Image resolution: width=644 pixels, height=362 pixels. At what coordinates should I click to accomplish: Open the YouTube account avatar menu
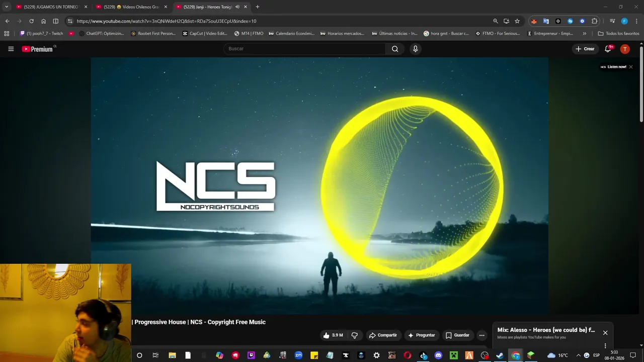[625, 49]
